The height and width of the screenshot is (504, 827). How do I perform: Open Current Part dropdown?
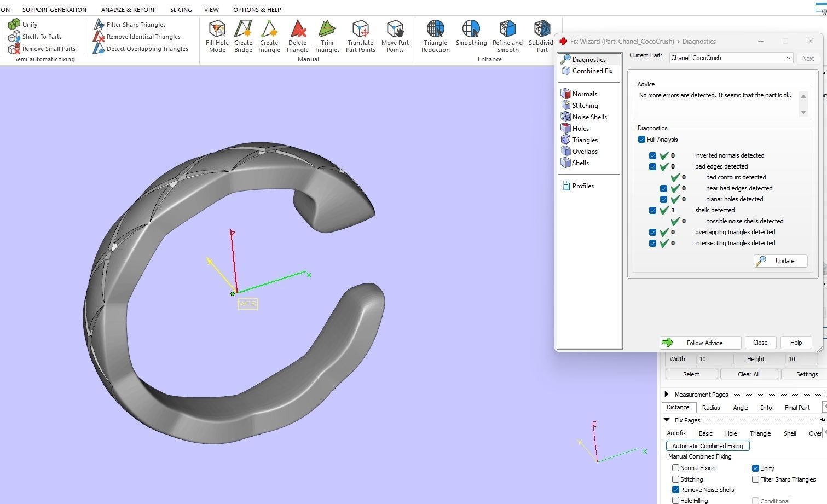click(x=731, y=58)
